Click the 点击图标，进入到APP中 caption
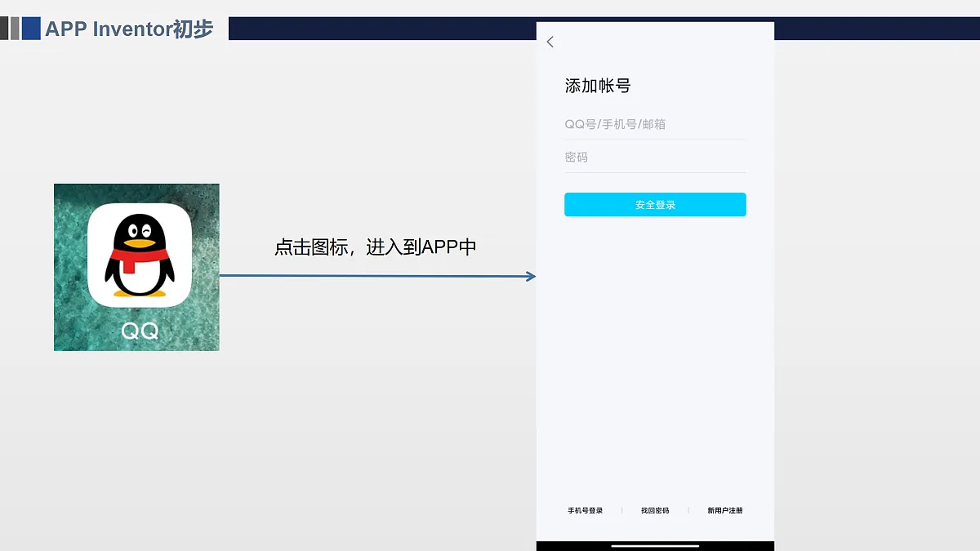The height and width of the screenshot is (551, 980). 376,247
